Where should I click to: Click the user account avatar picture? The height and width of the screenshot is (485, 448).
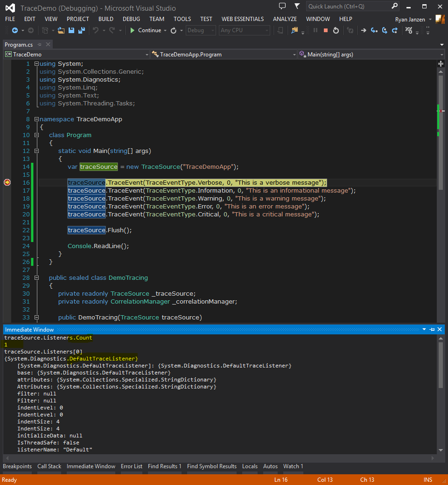coord(440,19)
